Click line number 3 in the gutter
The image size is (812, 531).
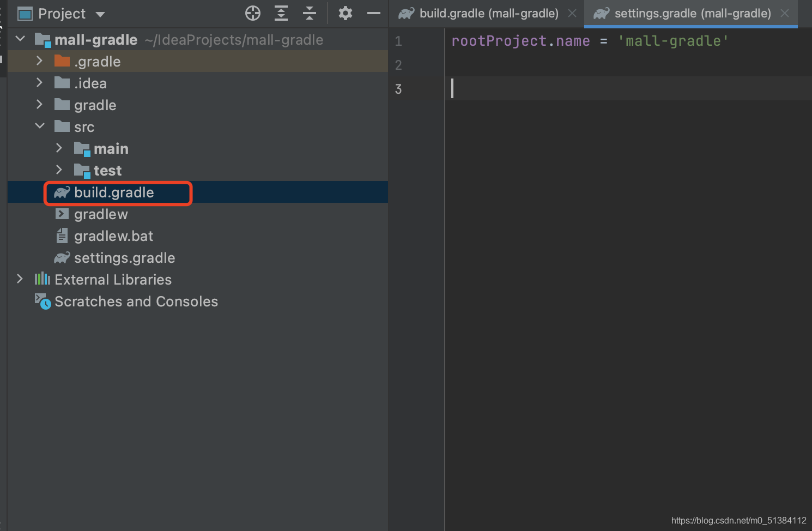point(398,89)
